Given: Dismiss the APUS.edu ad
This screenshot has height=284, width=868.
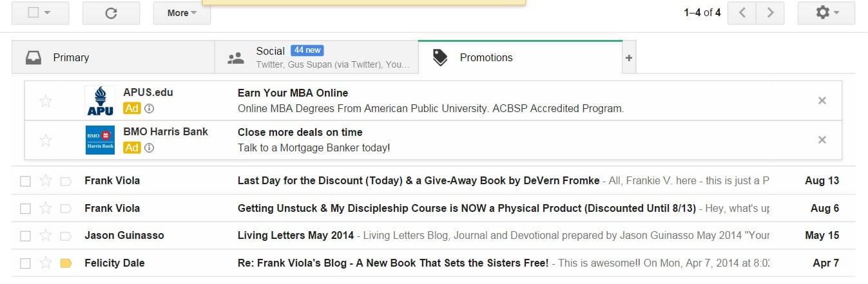Looking at the screenshot, I should 822,100.
